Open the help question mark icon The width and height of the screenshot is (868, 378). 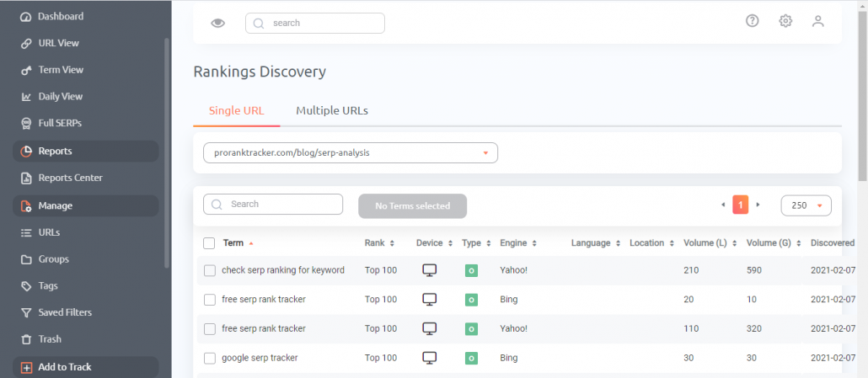(x=752, y=21)
